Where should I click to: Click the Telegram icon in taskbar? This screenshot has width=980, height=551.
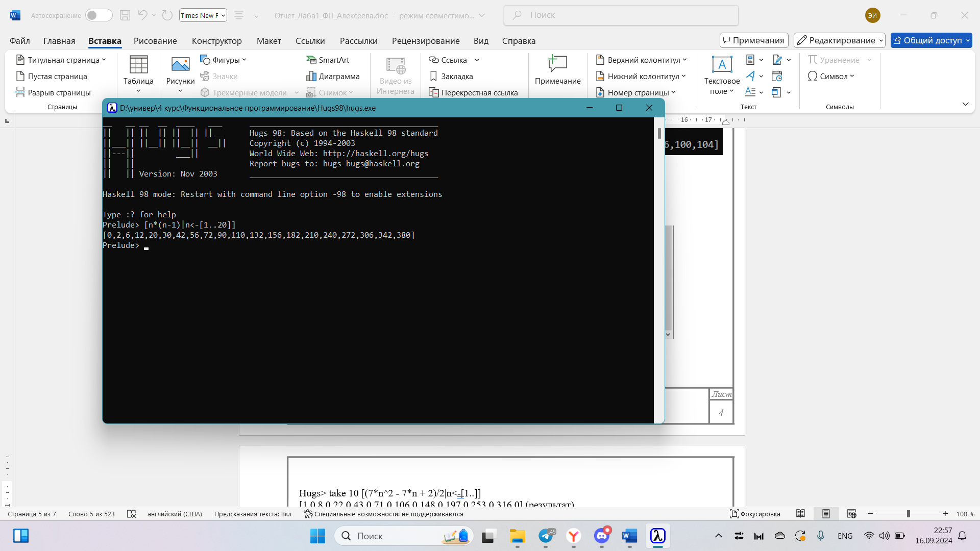click(x=546, y=536)
